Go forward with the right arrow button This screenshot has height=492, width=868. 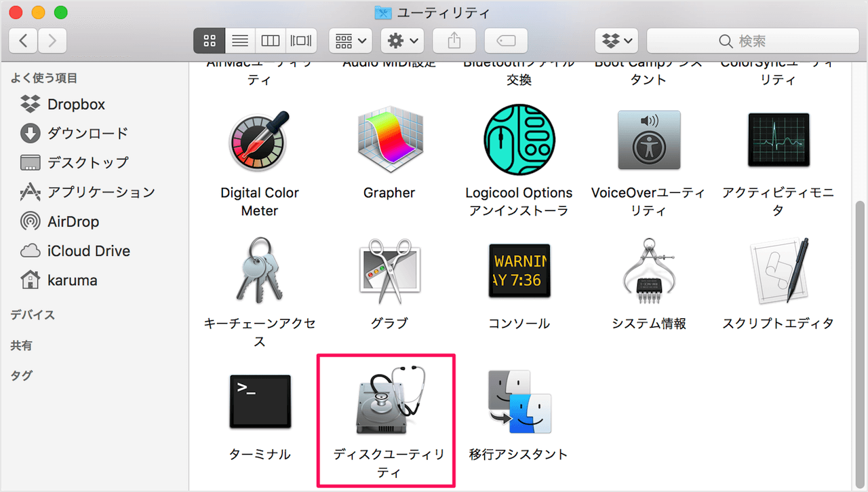pyautogui.click(x=52, y=41)
